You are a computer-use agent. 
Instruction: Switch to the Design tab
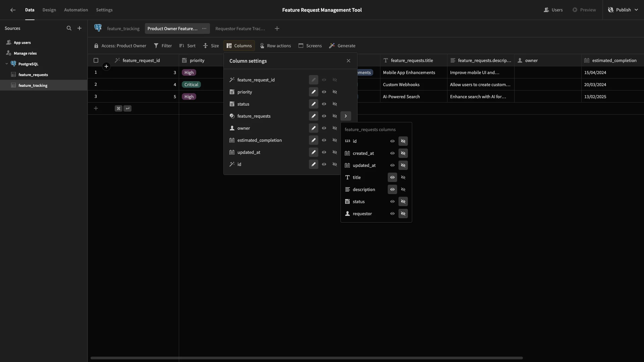pyautogui.click(x=49, y=10)
